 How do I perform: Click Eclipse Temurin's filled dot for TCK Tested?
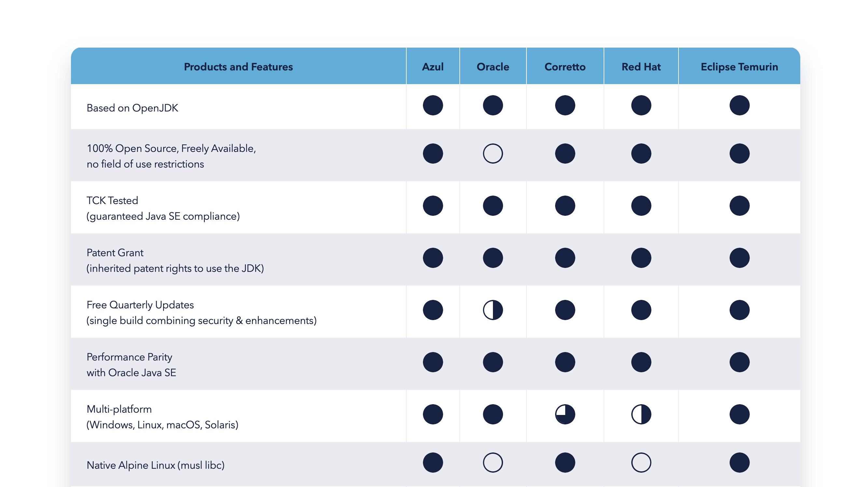[739, 206]
